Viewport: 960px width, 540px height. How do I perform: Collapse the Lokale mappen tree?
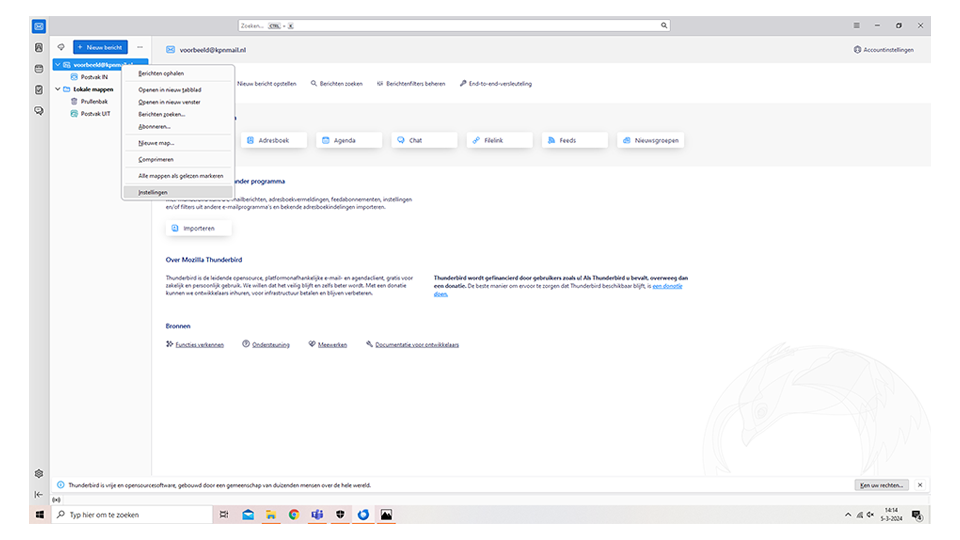[58, 89]
